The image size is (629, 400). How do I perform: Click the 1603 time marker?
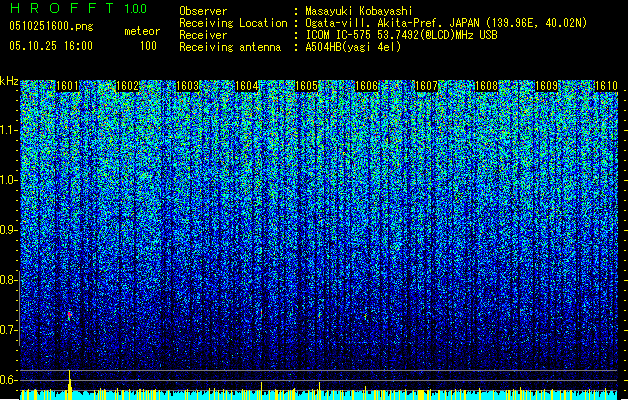tap(187, 86)
